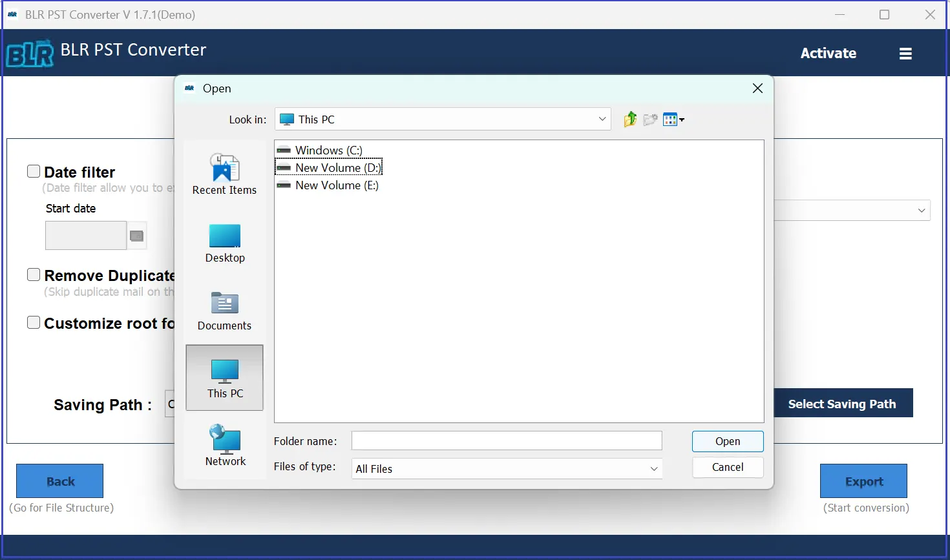Screen dimensions: 950x560
Task: Click the start date calendar picker icon
Action: coord(136,236)
